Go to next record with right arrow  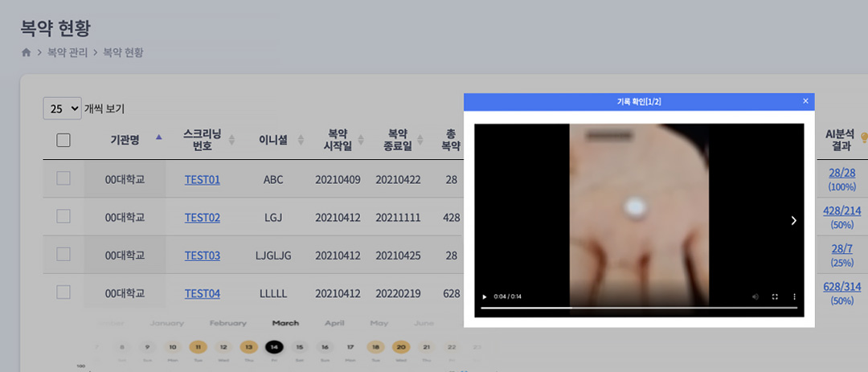click(x=793, y=220)
